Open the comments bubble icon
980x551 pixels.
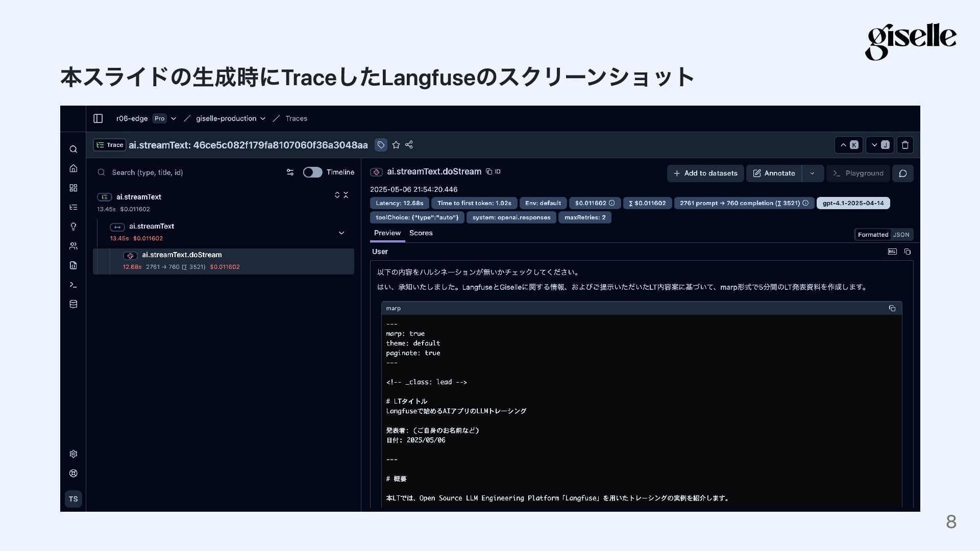902,173
